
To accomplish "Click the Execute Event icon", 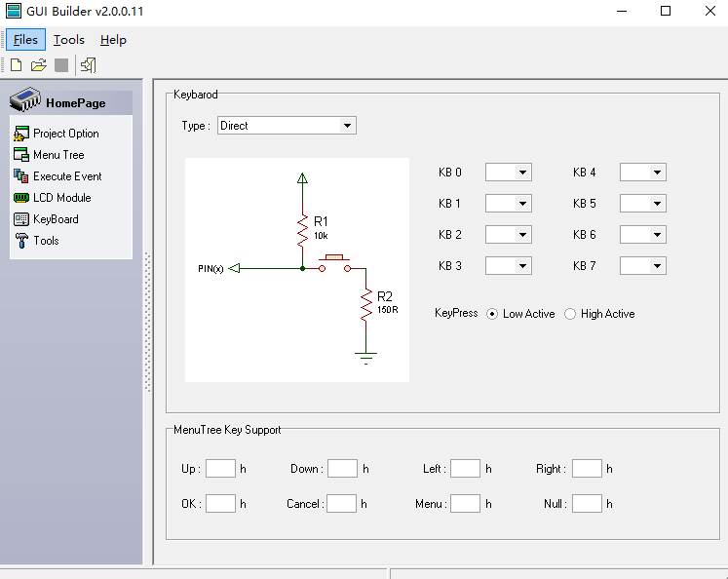I will pyautogui.click(x=21, y=176).
